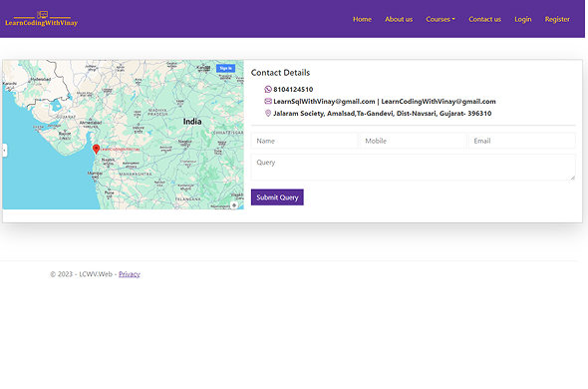The height and width of the screenshot is (389, 588).
Task: Focus the Email input field
Action: point(522,141)
